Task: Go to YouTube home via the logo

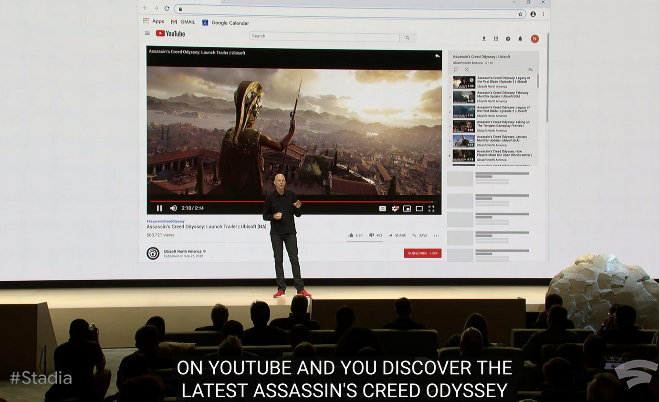Action: [170, 34]
